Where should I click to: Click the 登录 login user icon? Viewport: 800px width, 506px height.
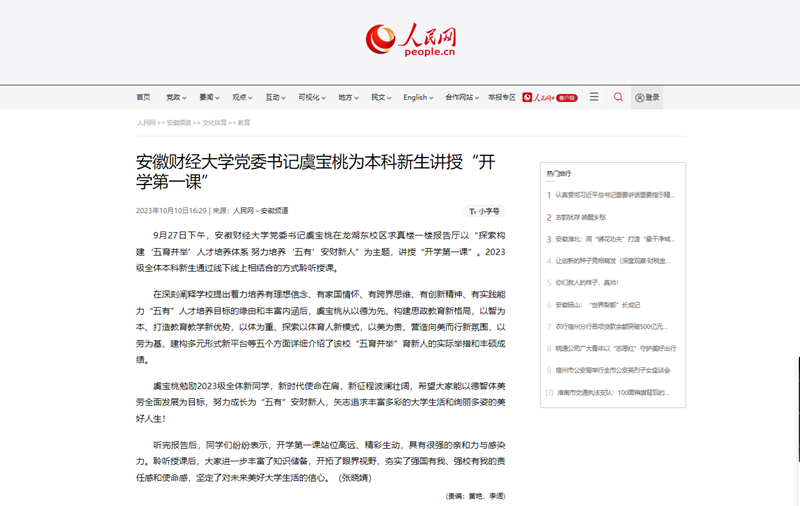click(x=647, y=97)
